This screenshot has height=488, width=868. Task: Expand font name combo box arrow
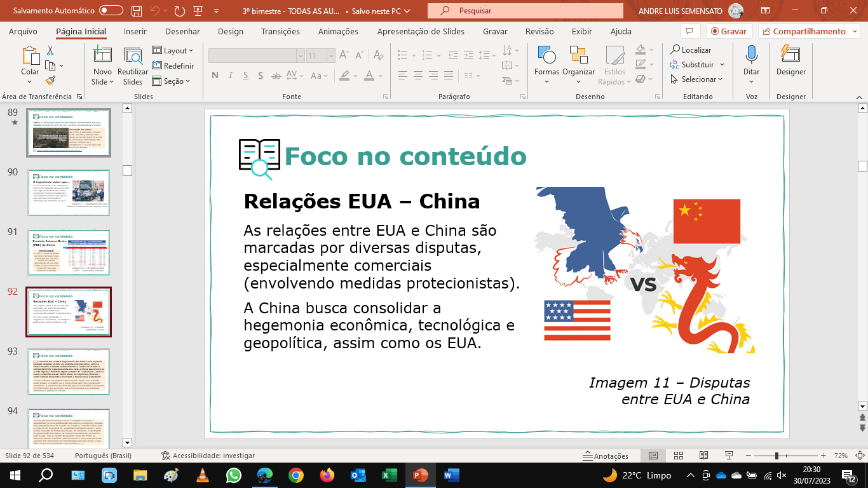(301, 56)
